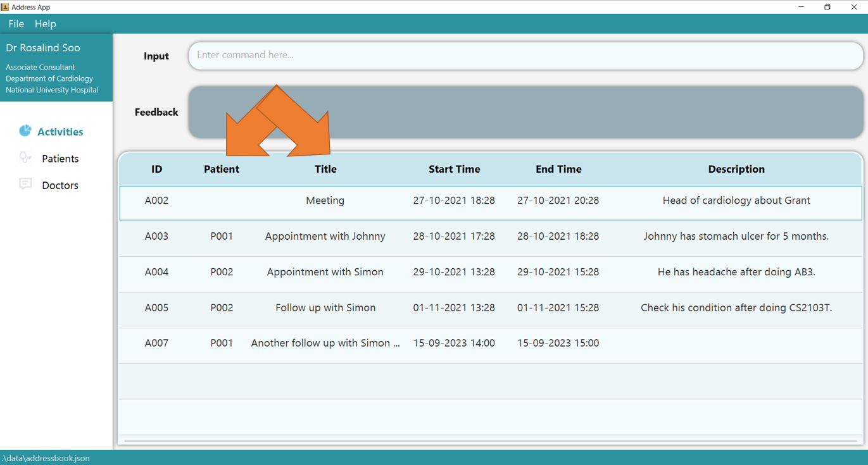
Task: Click the Activities pie chart icon
Action: point(25,131)
